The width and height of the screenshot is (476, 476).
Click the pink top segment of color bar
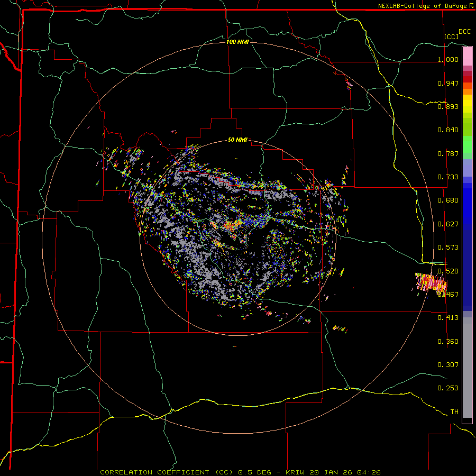click(467, 56)
